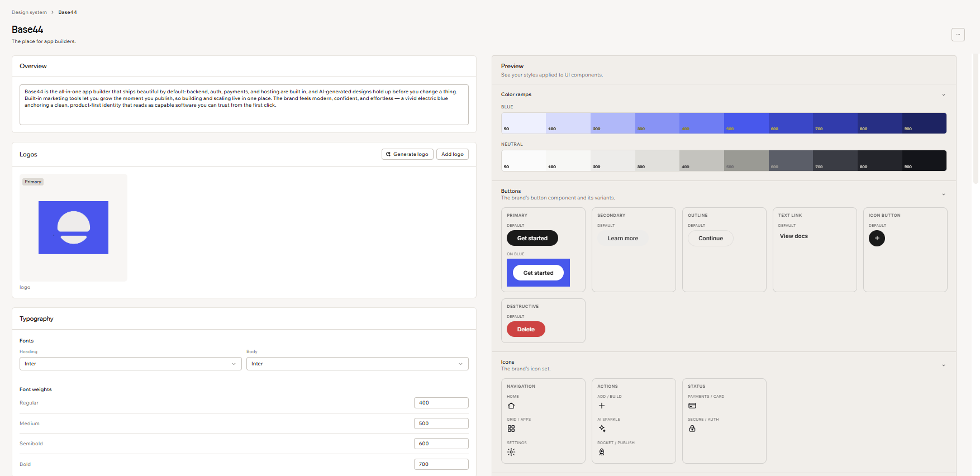Select the Blue 200 swatch
Screen dimensions: 980x476
(613, 123)
